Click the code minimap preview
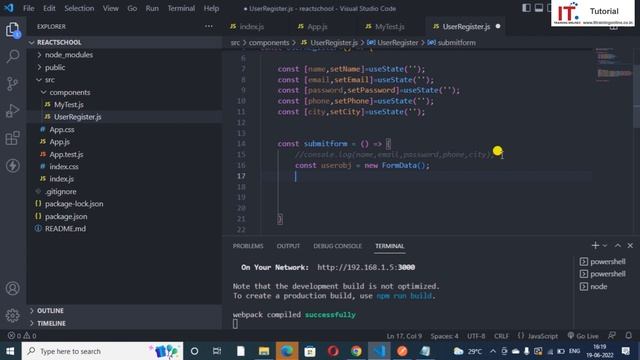The image size is (640, 360). [612, 65]
